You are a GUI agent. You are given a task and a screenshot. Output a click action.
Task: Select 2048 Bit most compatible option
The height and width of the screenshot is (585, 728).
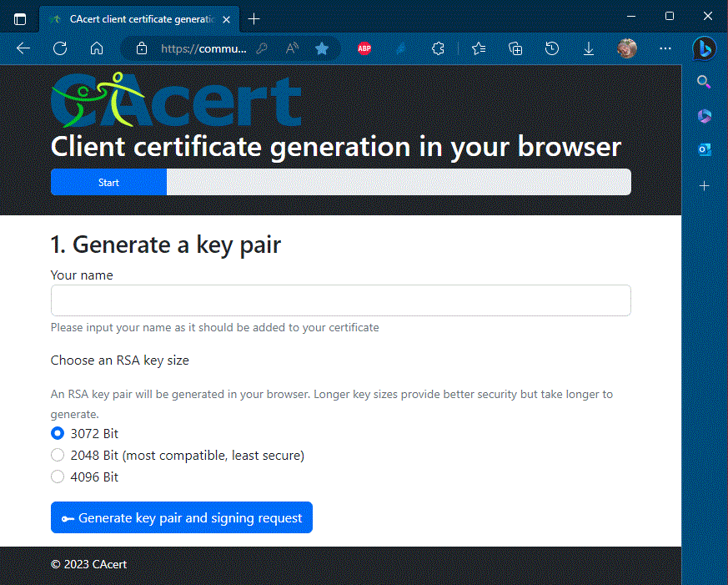(x=58, y=455)
